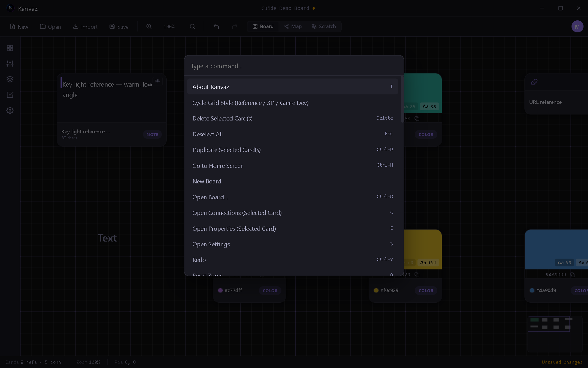Click the Kanvaz logo in title bar

[10, 8]
